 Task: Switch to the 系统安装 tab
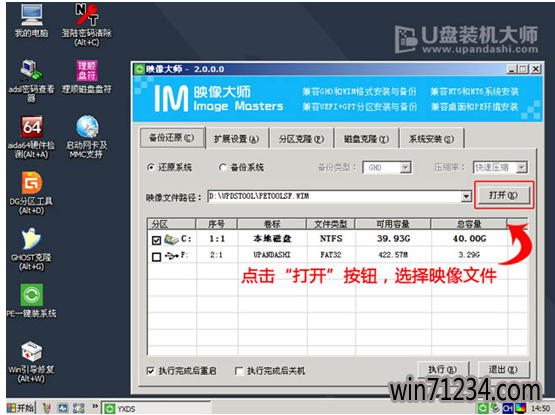pos(431,139)
